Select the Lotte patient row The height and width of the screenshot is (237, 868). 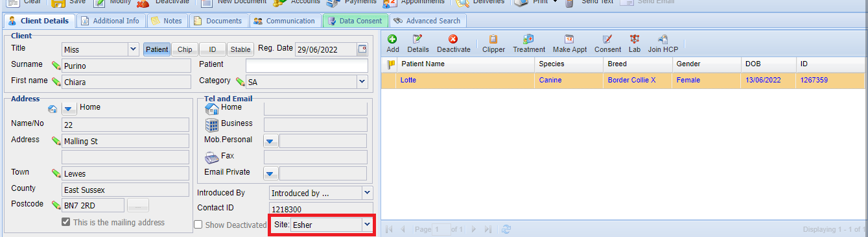[x=623, y=81]
